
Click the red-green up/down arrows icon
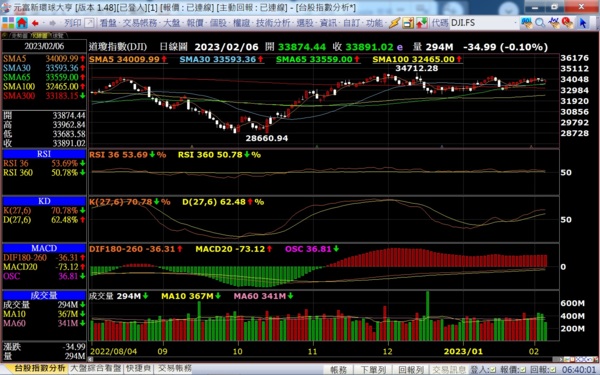(x=421, y=23)
